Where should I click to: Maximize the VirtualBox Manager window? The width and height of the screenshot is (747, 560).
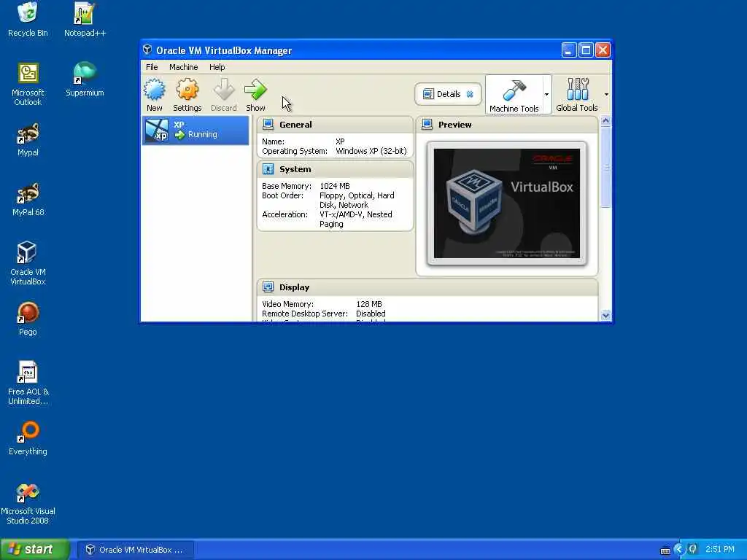pyautogui.click(x=586, y=50)
